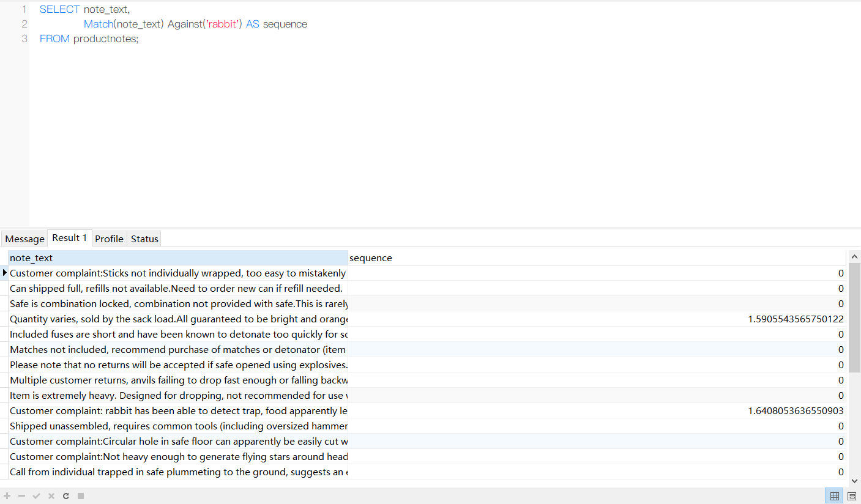
Task: Switch to form view
Action: 851,496
